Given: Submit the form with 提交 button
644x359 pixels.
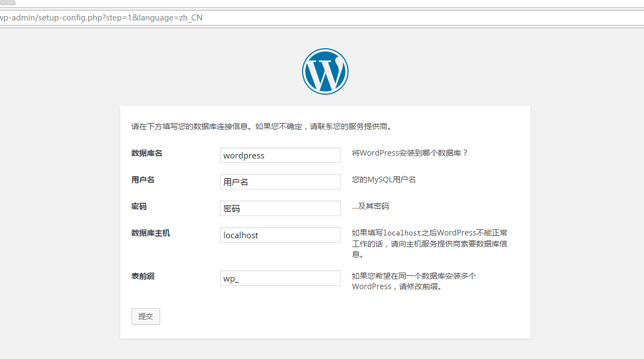Looking at the screenshot, I should 146,316.
